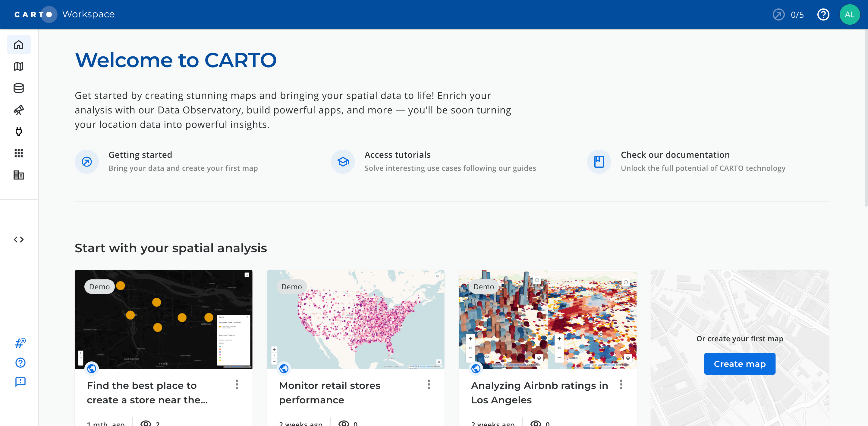Open Connections plug icon in sidebar
This screenshot has width=868, height=426.
click(19, 132)
